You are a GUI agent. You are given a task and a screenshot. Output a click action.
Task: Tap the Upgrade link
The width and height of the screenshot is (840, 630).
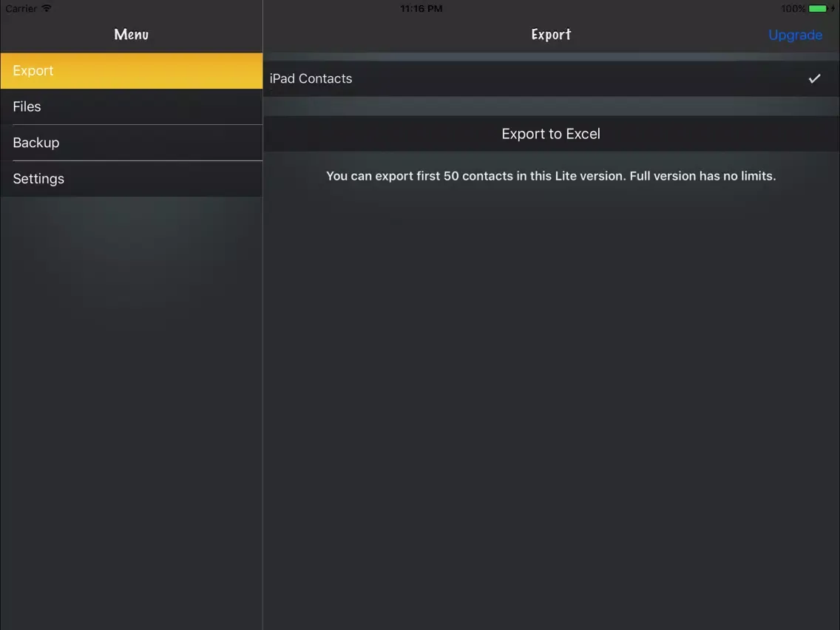[795, 35]
